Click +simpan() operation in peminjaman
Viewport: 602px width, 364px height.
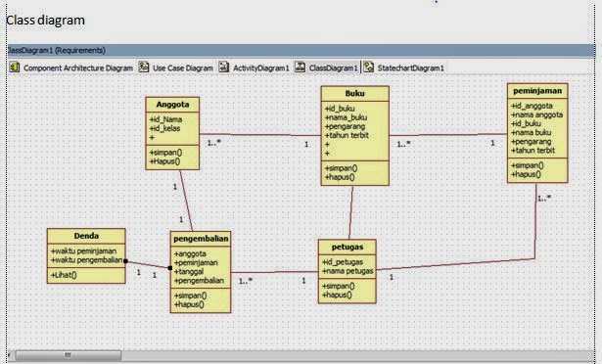[x=528, y=165]
